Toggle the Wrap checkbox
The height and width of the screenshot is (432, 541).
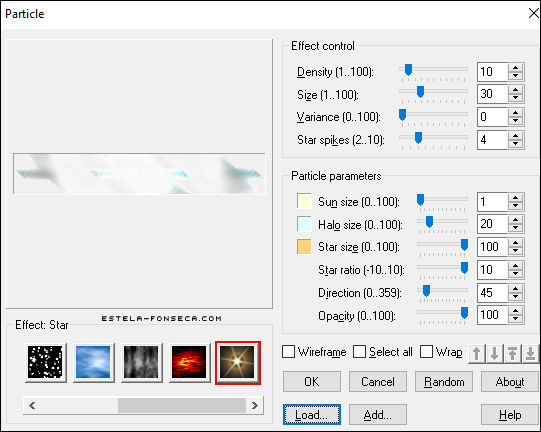[426, 352]
